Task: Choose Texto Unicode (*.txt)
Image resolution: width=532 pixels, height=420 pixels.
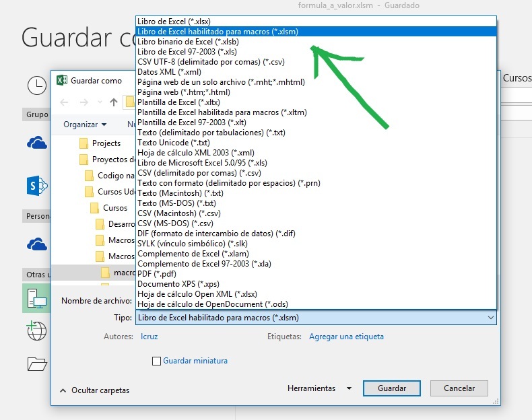Action: click(316, 143)
